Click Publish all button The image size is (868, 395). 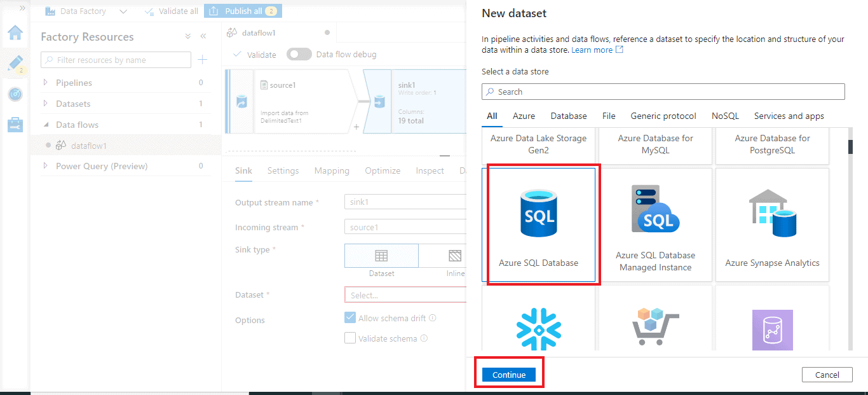coord(243,11)
